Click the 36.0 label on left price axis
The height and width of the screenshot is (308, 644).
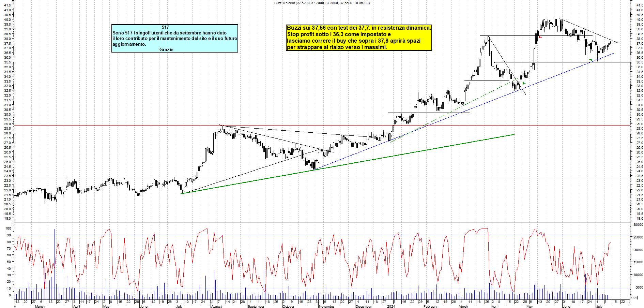[x=7, y=57]
